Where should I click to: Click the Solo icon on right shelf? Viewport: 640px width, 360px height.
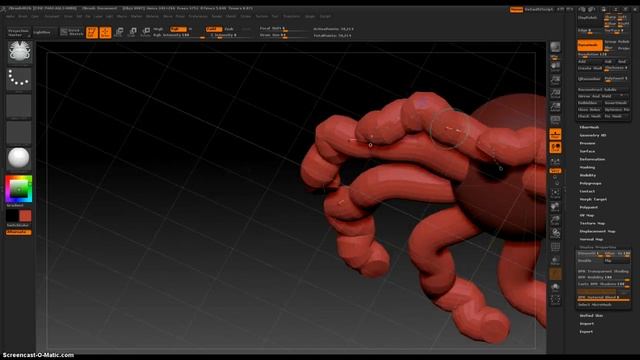click(x=555, y=288)
